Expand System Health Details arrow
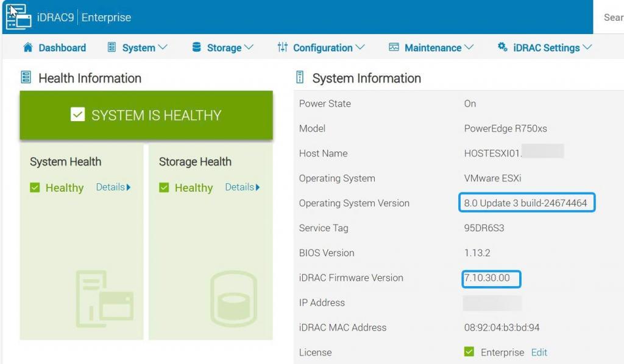Image resolution: width=624 pixels, height=364 pixels. pos(129,187)
